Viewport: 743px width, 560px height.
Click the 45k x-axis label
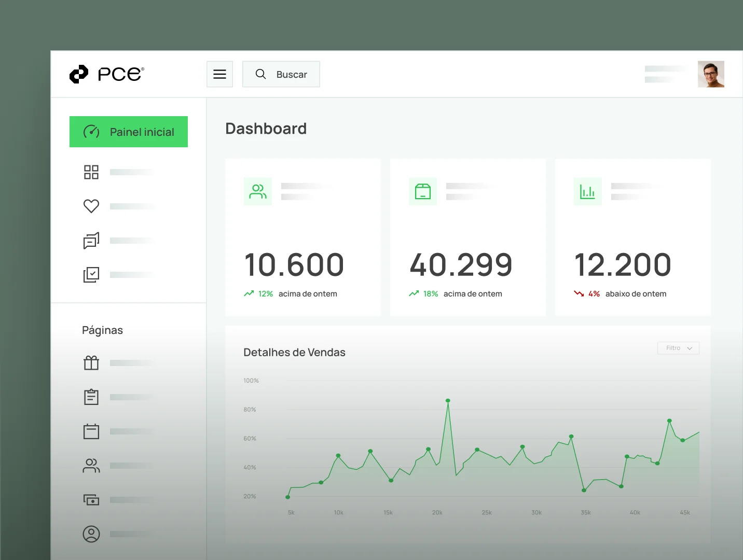[x=685, y=512]
